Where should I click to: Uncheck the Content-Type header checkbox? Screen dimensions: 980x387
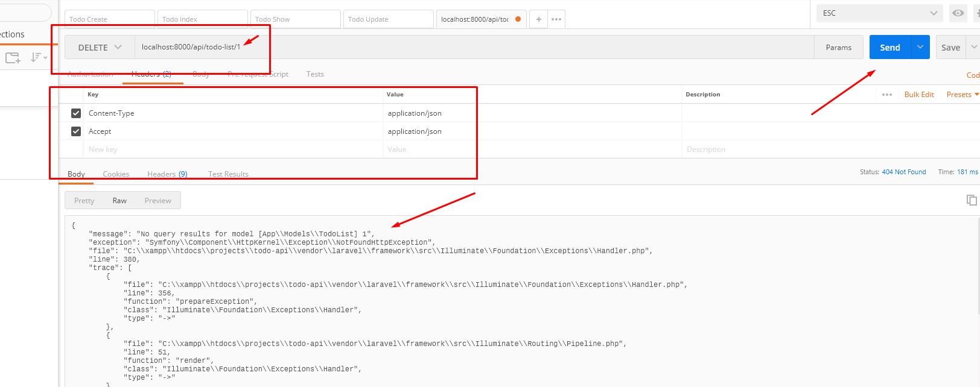coord(76,113)
